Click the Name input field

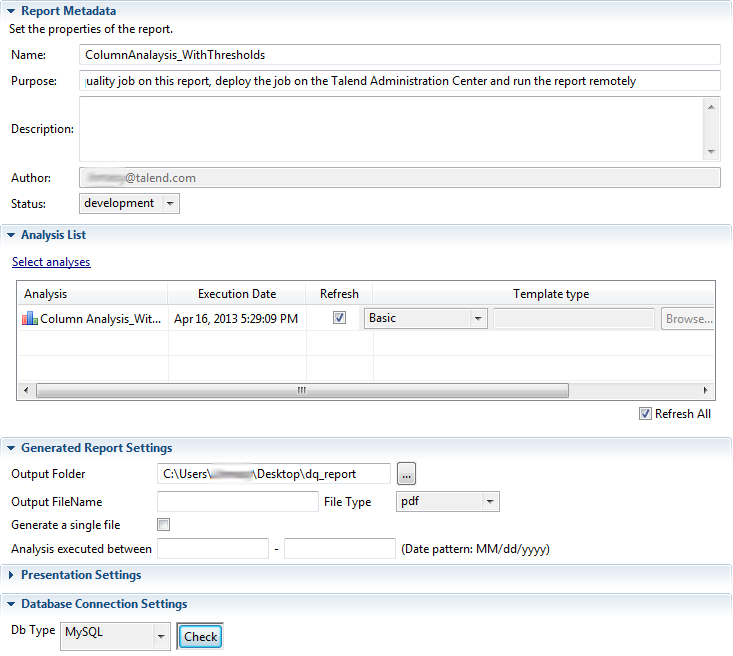pyautogui.click(x=400, y=54)
